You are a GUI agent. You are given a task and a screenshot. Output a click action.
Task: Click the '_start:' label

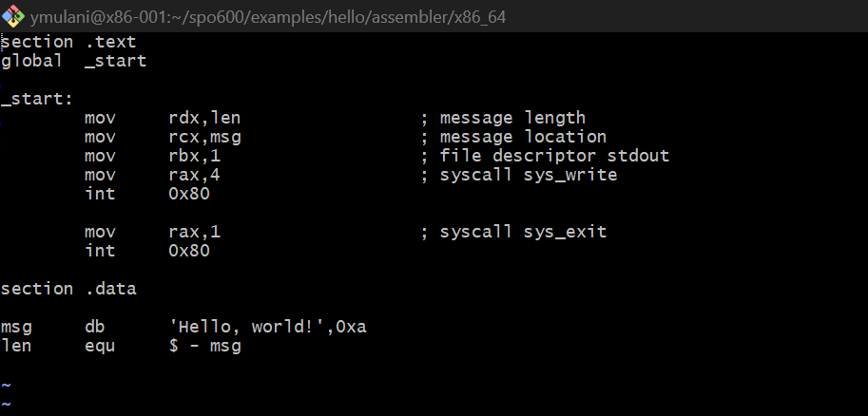[31, 99]
